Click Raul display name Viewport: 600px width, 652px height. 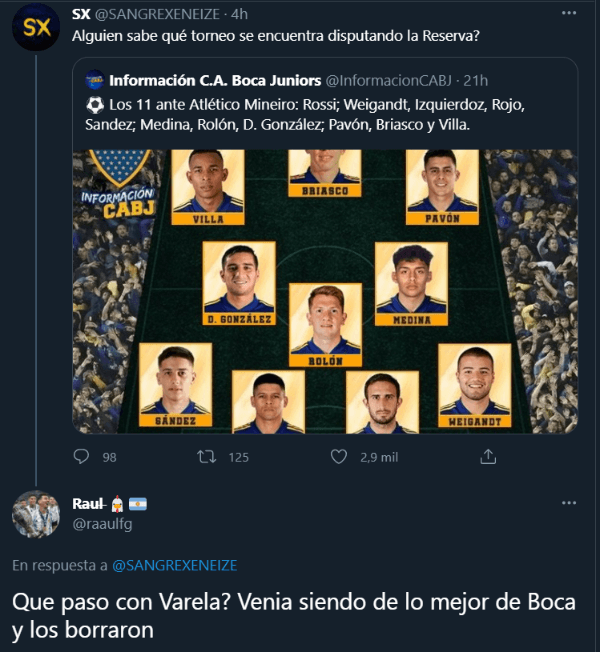89,503
